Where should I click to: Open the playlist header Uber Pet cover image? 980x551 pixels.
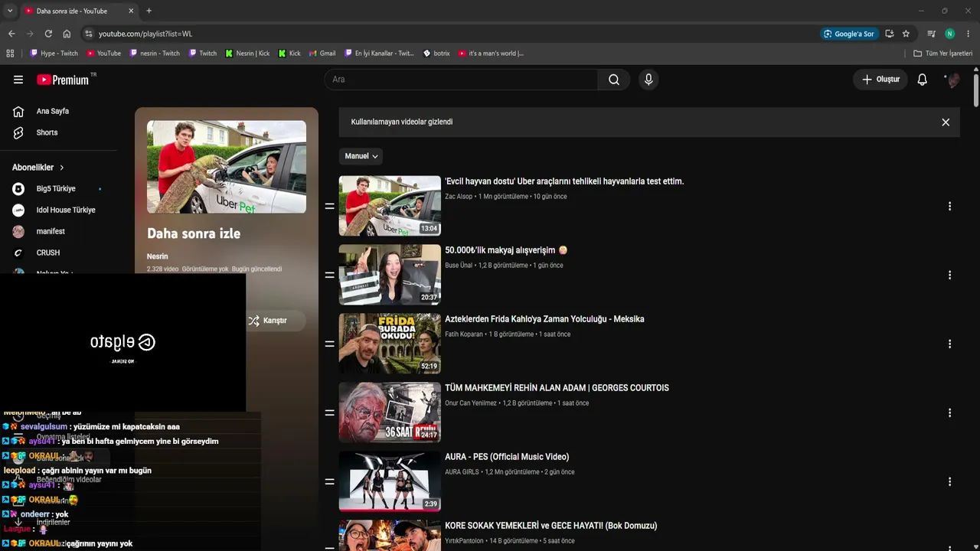point(227,167)
